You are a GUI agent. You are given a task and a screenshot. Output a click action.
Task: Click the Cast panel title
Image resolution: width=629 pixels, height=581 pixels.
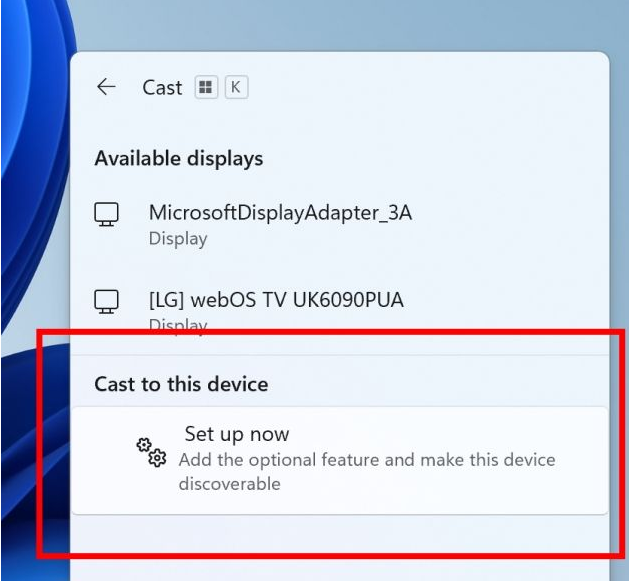pyautogui.click(x=162, y=87)
